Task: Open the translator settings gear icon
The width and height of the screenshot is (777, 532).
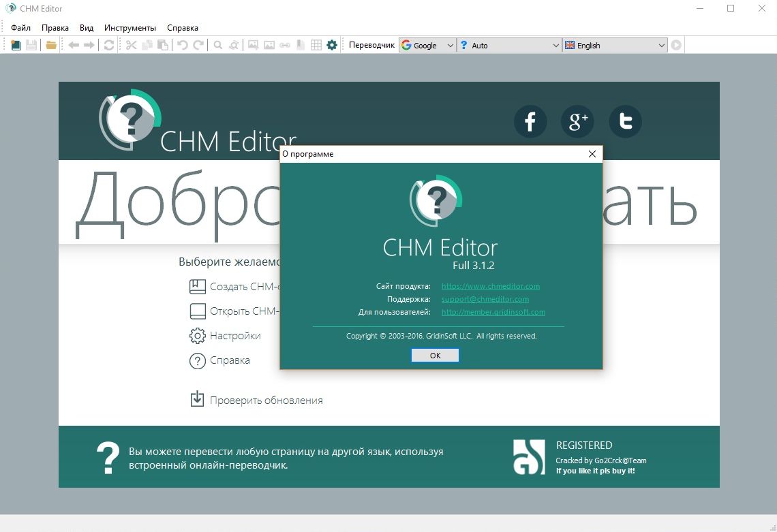Action: (x=331, y=44)
